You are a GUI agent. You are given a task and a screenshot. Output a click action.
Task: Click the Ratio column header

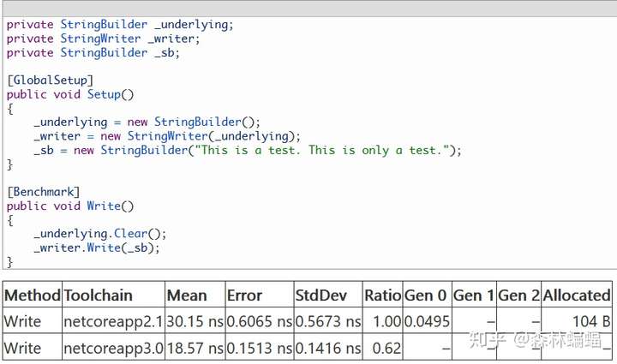382,295
